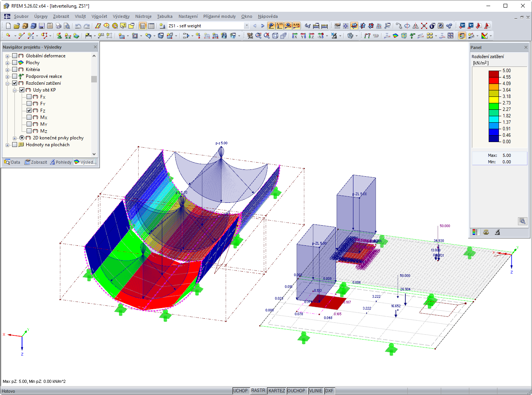The height and width of the screenshot is (395, 532).
Task: Expand the Plochy tree node
Action: click(x=7, y=63)
